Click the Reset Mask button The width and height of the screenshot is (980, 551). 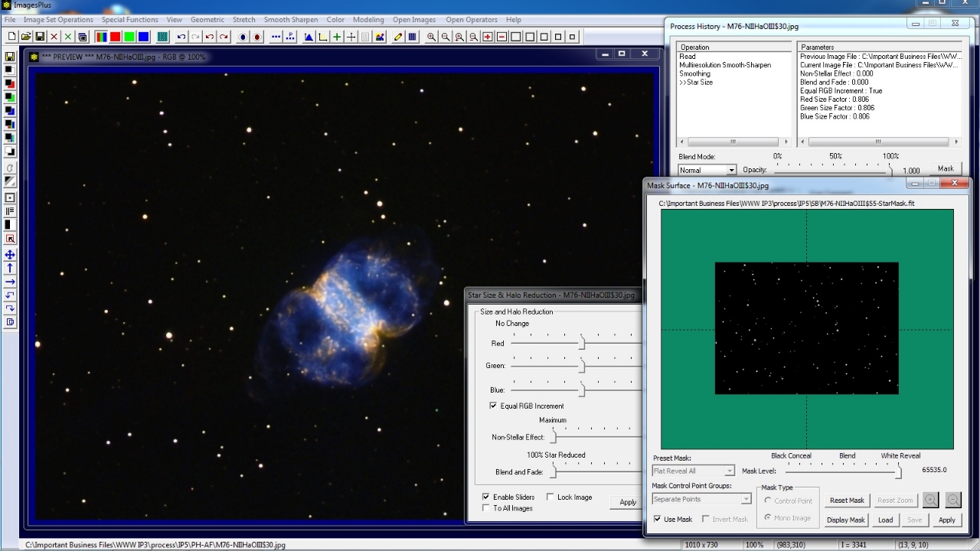[x=847, y=500]
